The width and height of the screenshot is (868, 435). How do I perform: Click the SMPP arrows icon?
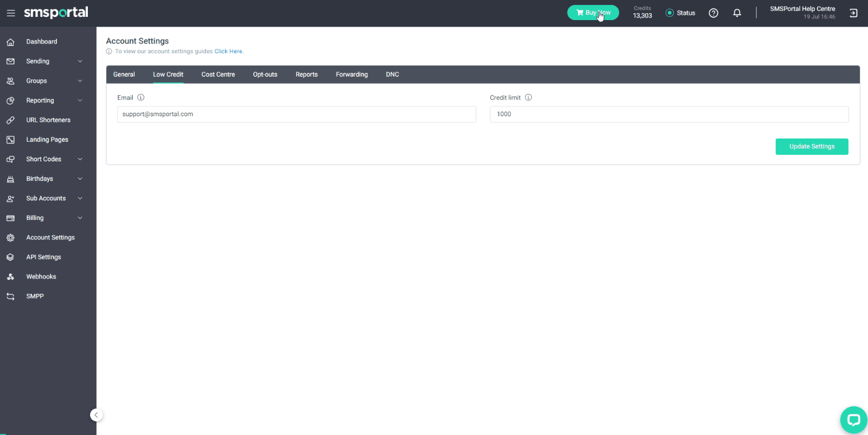[x=10, y=296]
